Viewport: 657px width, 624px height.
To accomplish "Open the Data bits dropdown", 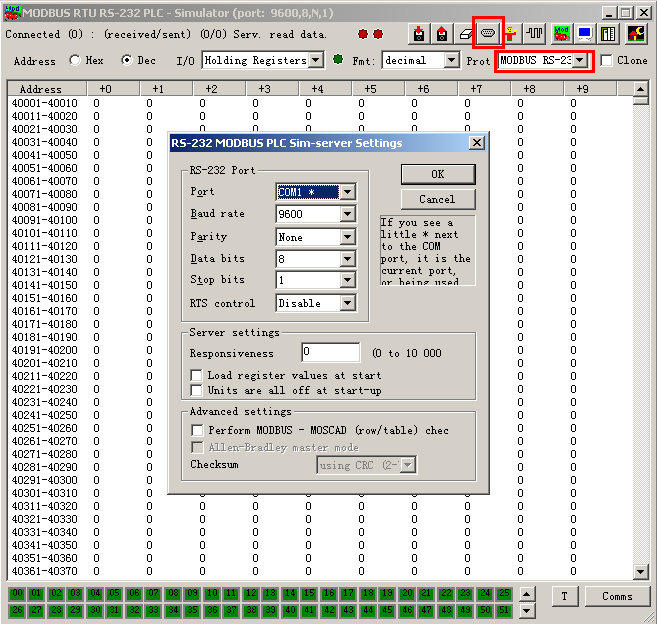I will (347, 259).
